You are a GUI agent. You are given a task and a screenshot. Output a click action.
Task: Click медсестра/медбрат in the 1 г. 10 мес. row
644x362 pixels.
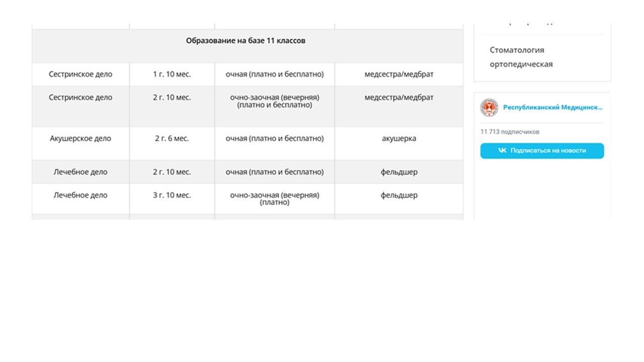(398, 74)
